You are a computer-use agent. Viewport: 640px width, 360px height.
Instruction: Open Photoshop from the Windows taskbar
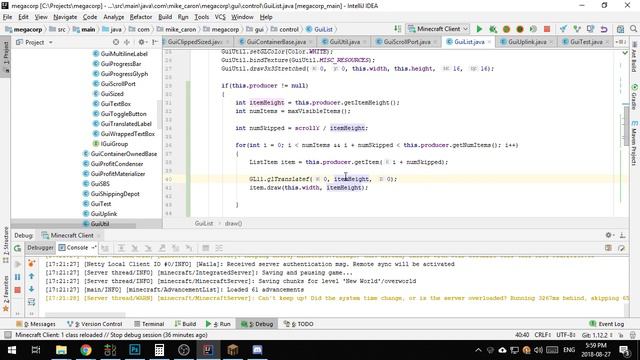click(135, 350)
